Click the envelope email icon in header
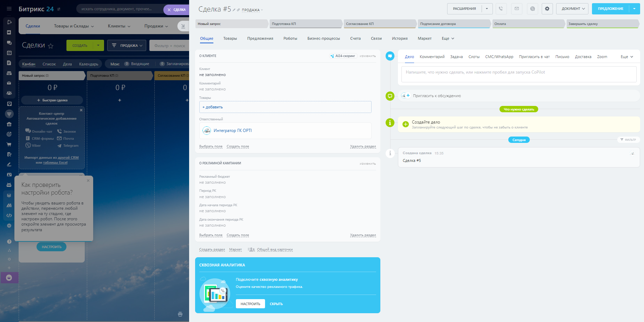Screen dimensions: 644x322 [517, 9]
